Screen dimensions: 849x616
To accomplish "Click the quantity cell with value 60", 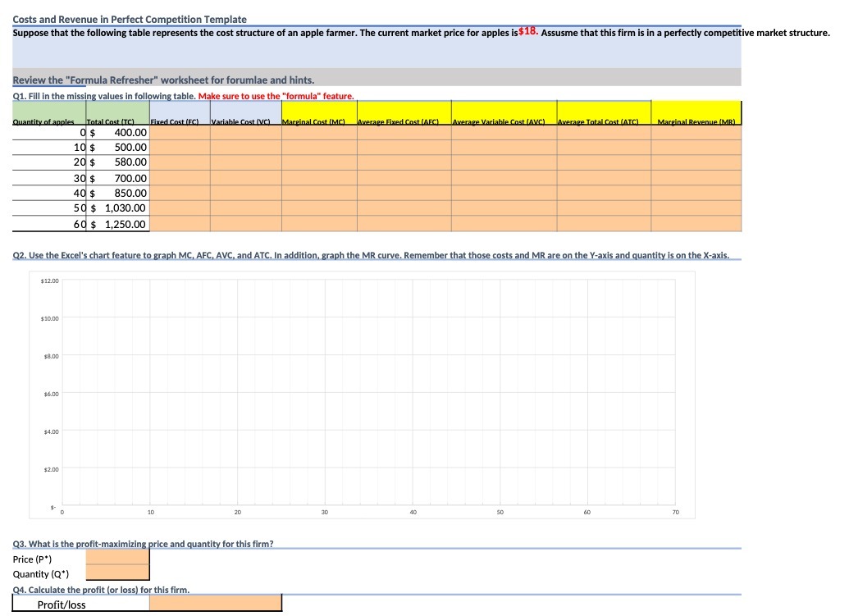I will (x=49, y=224).
